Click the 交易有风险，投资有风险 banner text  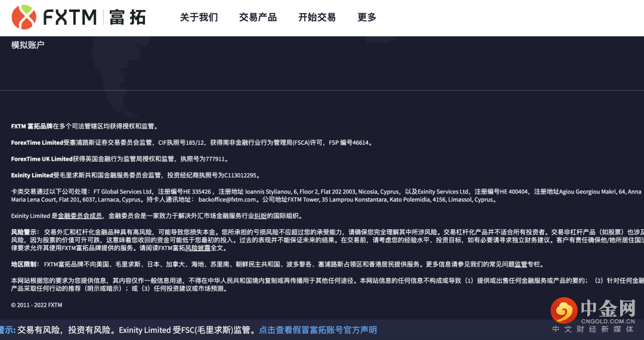pos(64,330)
